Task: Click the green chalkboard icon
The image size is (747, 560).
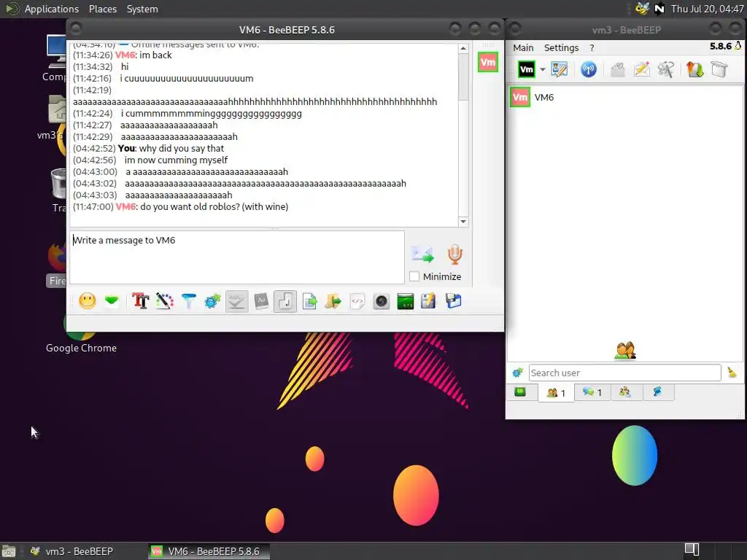Action: 406,301
